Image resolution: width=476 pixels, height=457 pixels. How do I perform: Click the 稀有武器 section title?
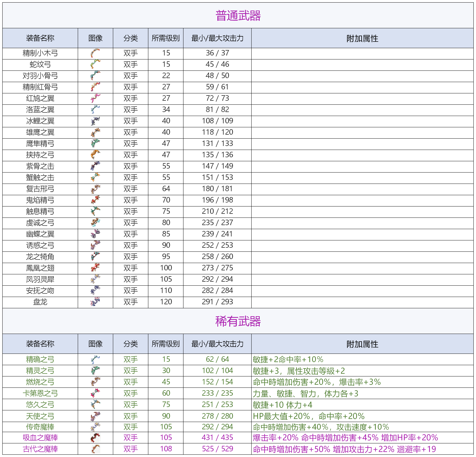tap(238, 321)
